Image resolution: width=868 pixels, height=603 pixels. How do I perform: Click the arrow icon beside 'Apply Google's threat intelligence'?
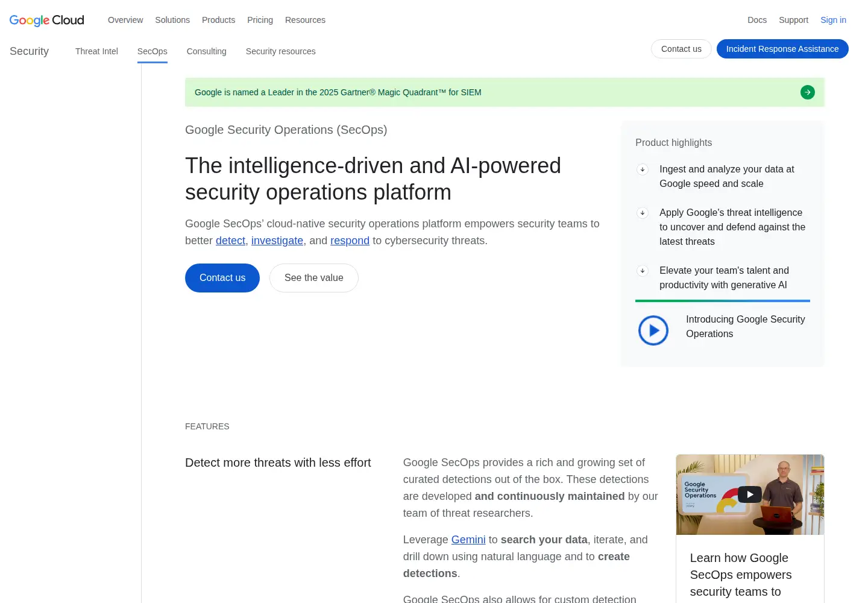tap(643, 213)
